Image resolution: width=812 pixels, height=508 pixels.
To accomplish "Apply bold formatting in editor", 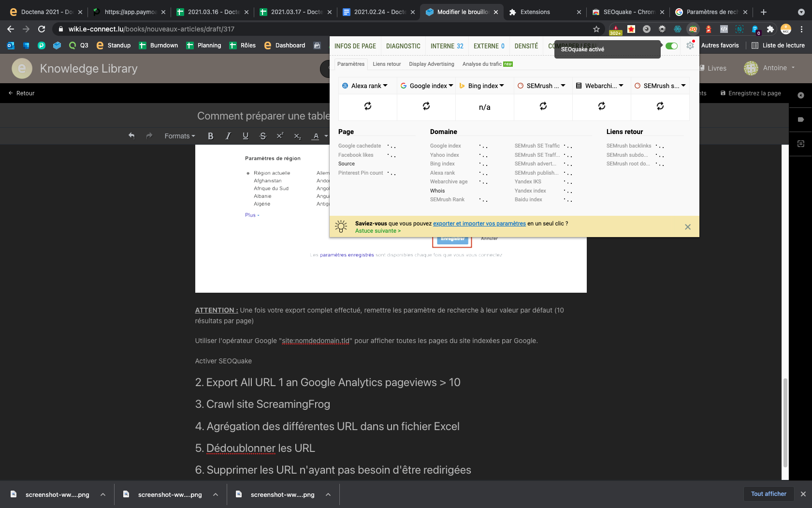I will click(210, 136).
